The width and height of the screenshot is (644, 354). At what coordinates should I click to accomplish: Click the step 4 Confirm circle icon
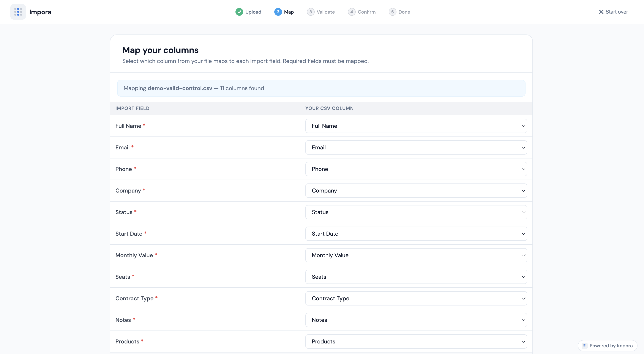[352, 12]
